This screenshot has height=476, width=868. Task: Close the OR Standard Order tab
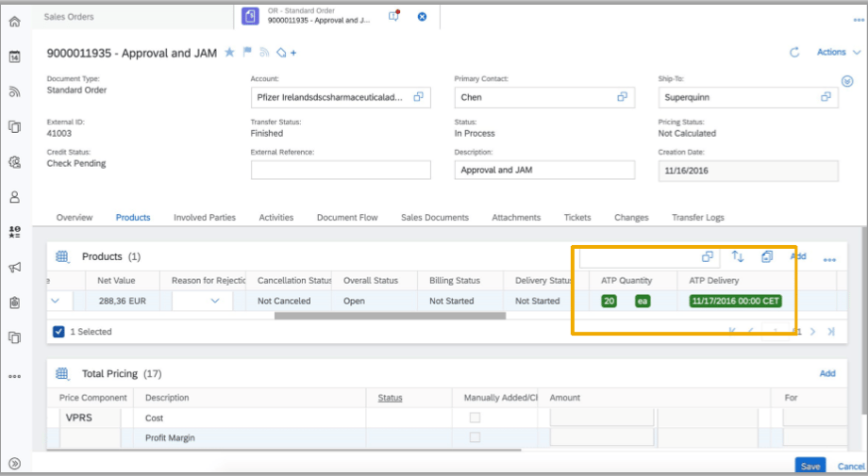(x=422, y=17)
